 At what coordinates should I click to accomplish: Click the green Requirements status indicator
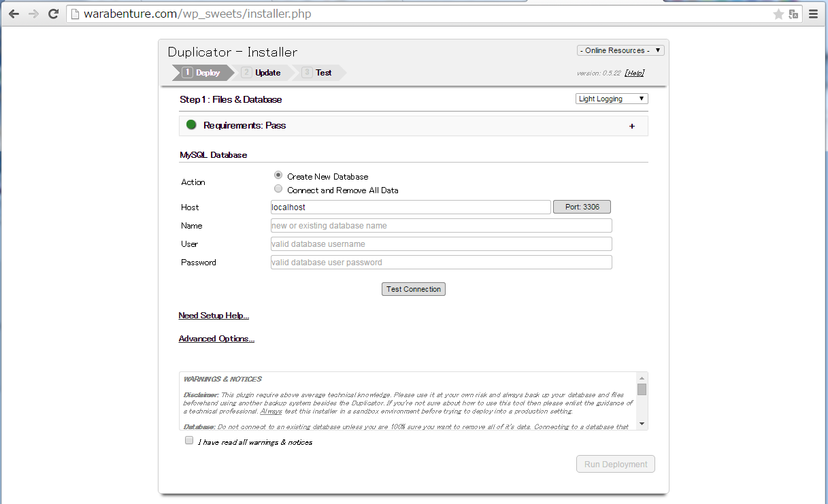pyautogui.click(x=191, y=125)
